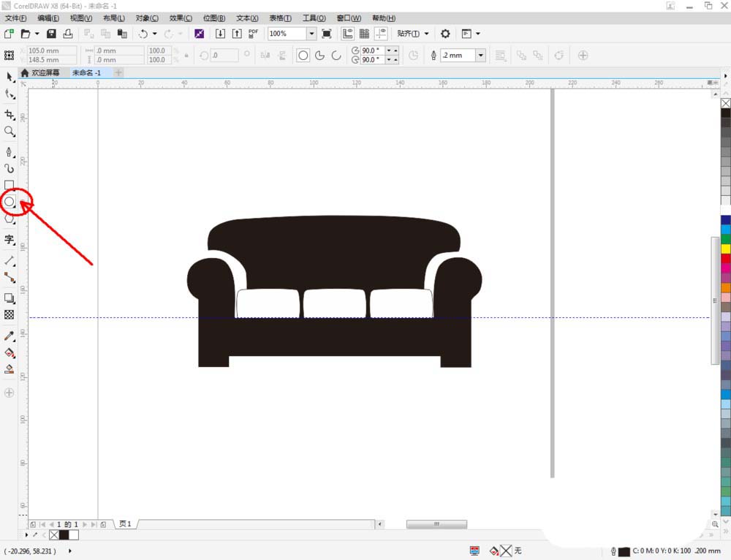Open the Options gear icon
The image size is (731, 560).
pos(445,34)
